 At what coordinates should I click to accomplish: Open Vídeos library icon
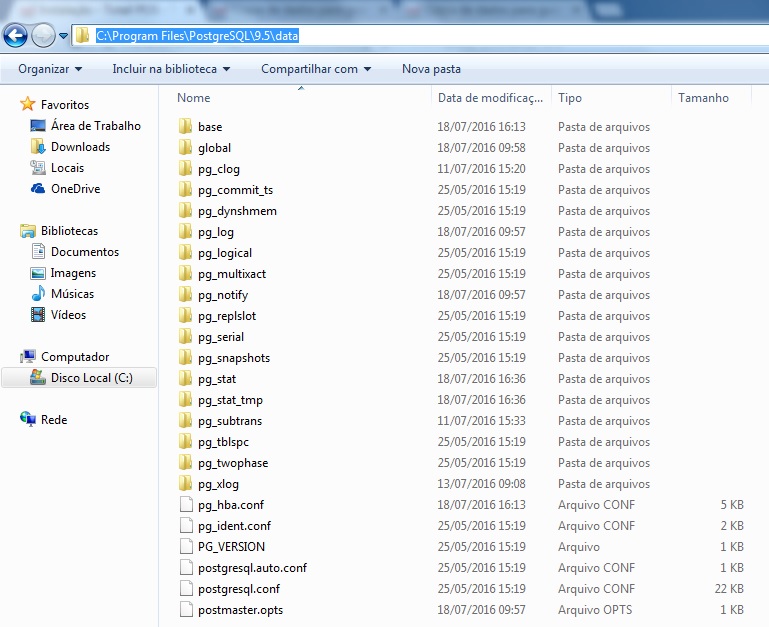(x=38, y=314)
